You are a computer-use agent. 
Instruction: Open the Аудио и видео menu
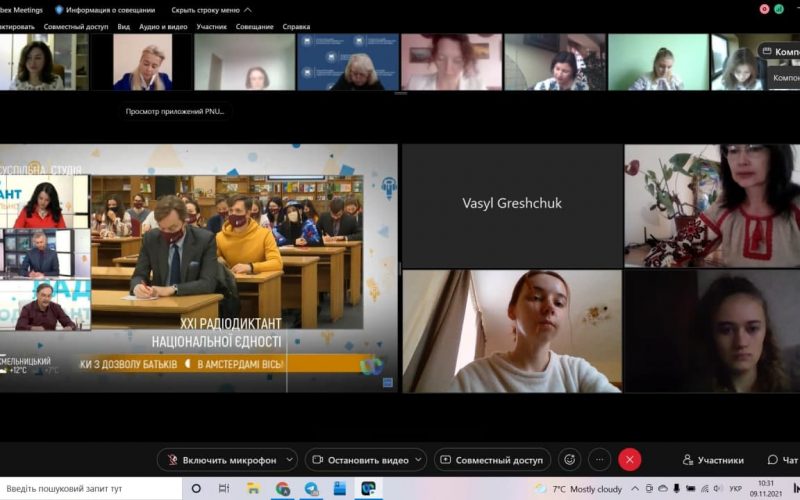pyautogui.click(x=162, y=27)
